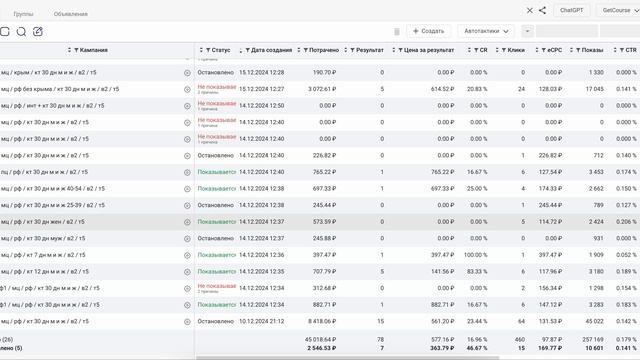The width and height of the screenshot is (640, 360).
Task: Click round icon in пц / рф row
Action: [187, 172]
